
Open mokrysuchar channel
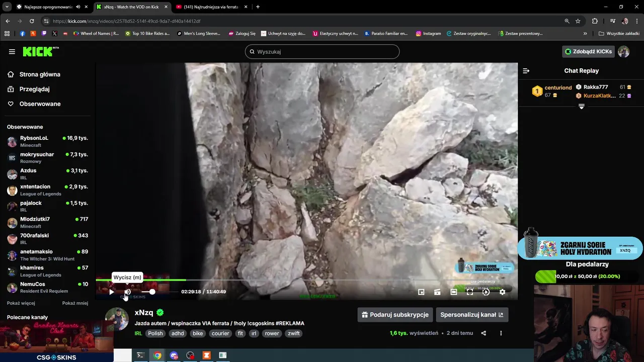48,157
